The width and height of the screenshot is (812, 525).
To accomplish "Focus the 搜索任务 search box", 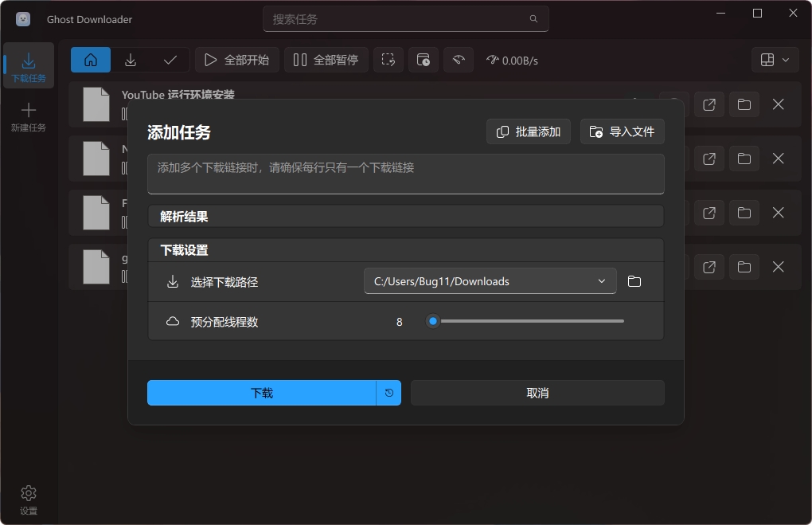I will point(405,19).
